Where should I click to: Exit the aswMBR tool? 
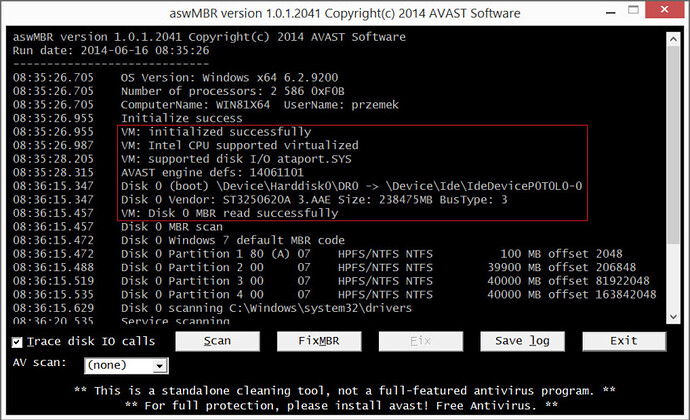tap(624, 341)
